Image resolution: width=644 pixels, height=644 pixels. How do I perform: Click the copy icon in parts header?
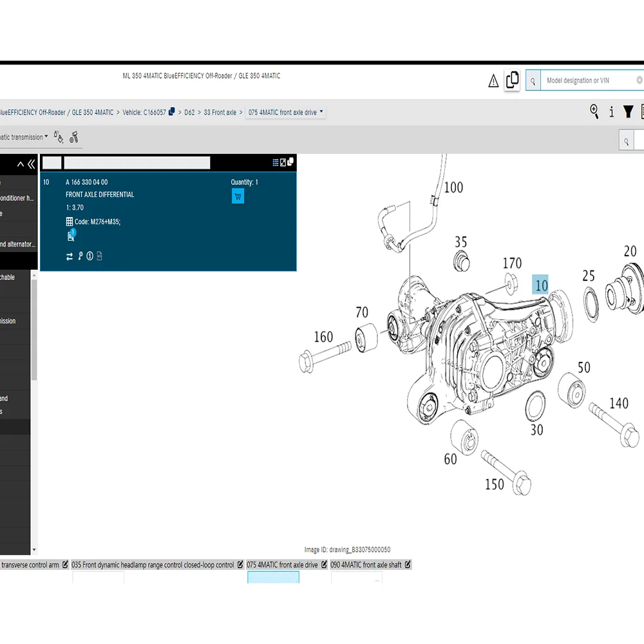click(x=290, y=162)
